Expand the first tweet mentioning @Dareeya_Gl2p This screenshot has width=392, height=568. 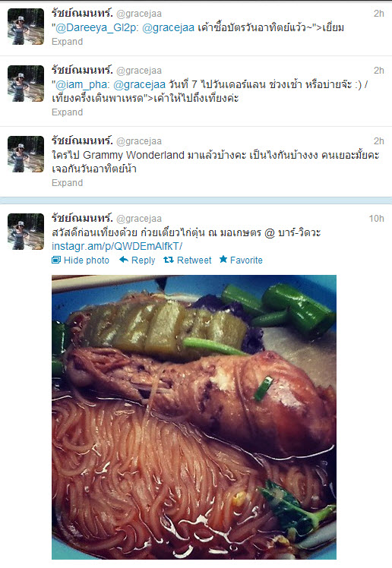tap(67, 42)
